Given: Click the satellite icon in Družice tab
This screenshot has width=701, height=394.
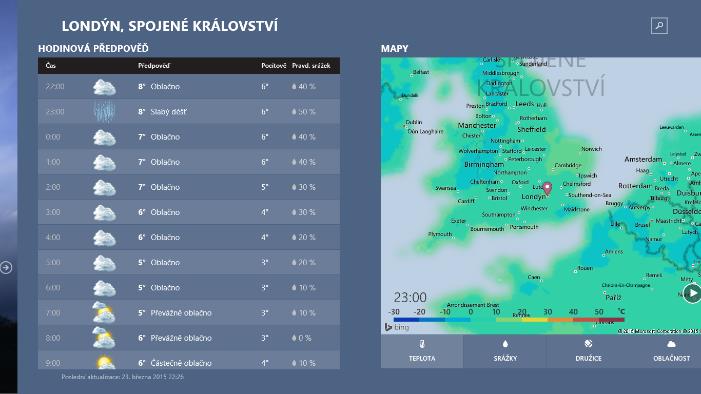Looking at the screenshot, I should [588, 343].
